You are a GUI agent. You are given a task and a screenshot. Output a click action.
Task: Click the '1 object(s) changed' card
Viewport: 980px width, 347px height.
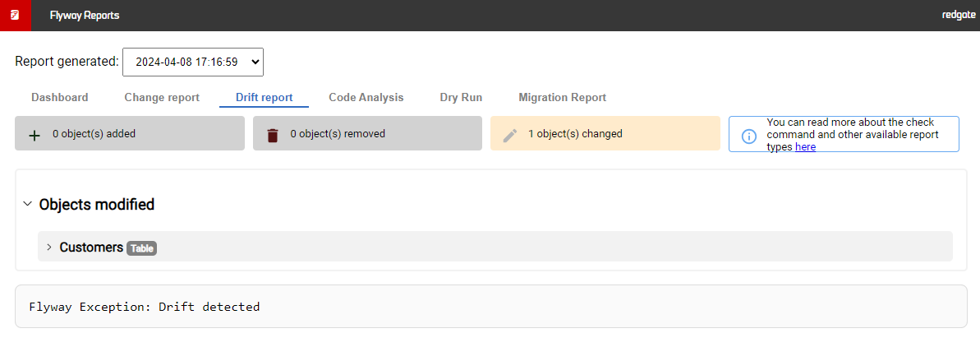[x=605, y=133]
